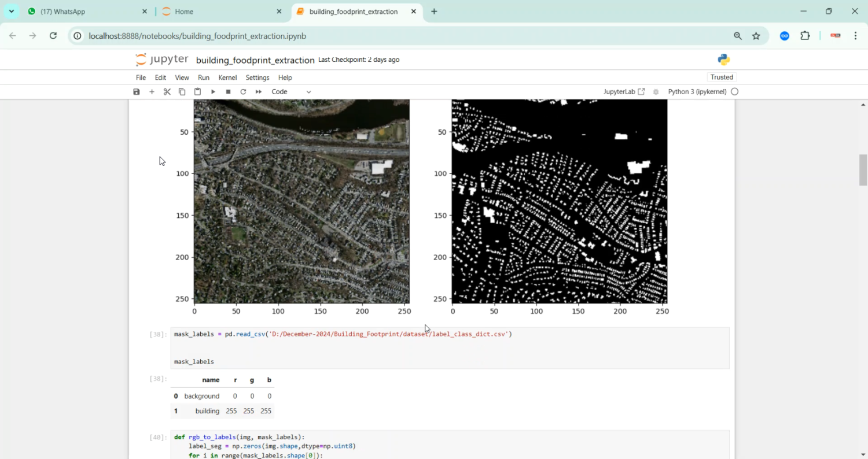Open the cell type Code dropdown
This screenshot has width=868, height=459.
coord(291,92)
